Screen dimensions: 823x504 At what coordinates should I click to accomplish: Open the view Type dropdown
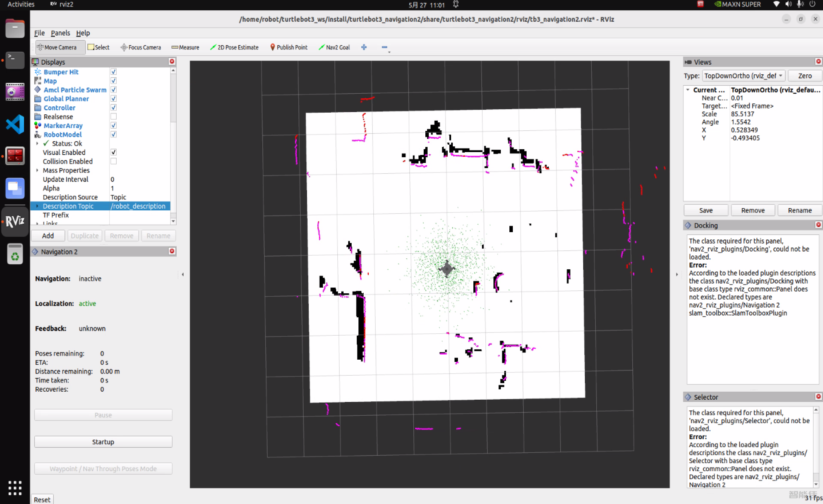744,76
